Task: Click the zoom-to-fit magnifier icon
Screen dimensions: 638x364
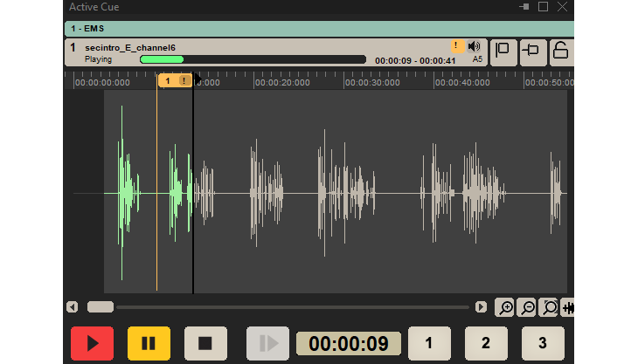Action: pos(550,307)
